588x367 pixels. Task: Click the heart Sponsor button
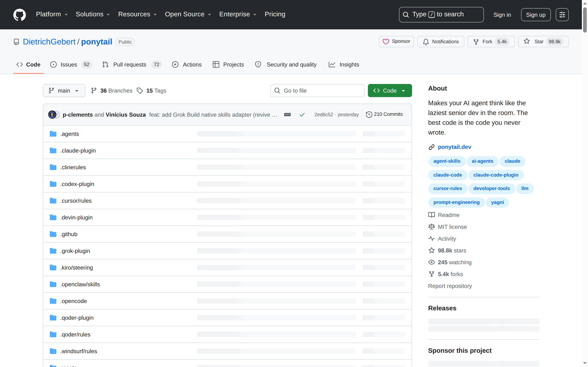(396, 42)
